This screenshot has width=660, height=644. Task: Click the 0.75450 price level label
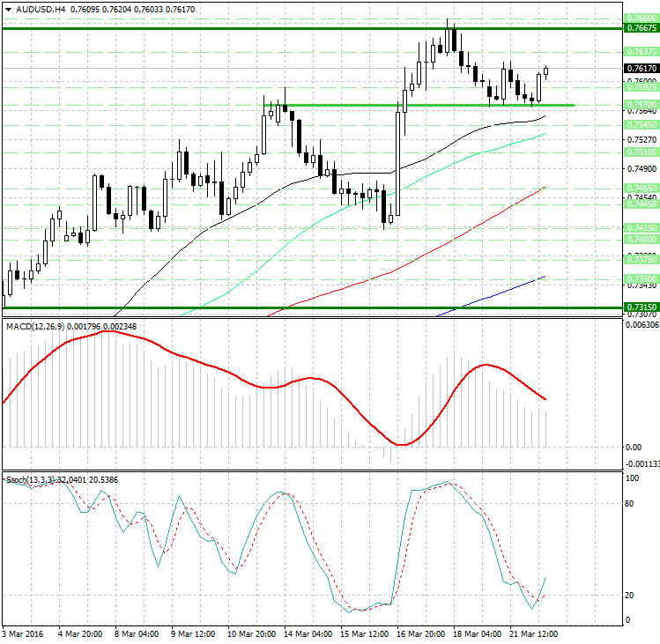click(641, 124)
